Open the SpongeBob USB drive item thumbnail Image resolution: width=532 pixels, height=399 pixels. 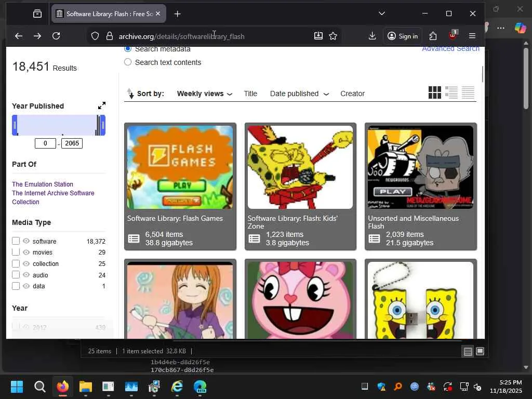[x=421, y=300]
